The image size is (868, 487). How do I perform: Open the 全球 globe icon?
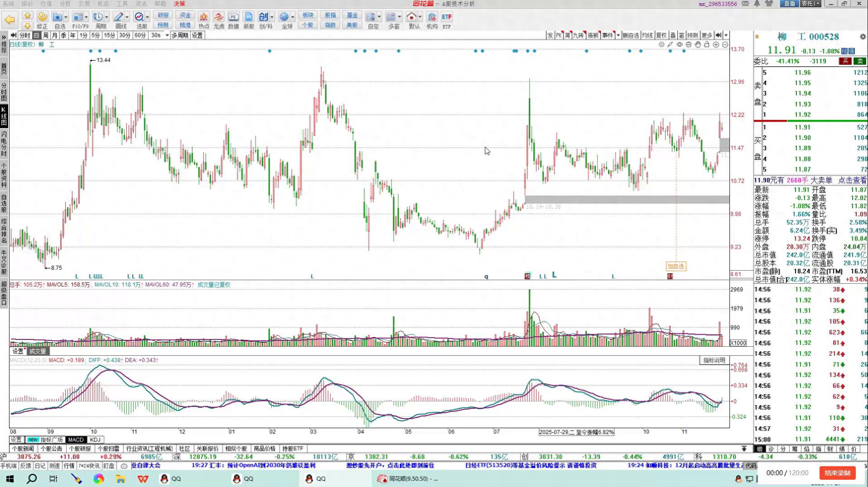click(x=284, y=17)
